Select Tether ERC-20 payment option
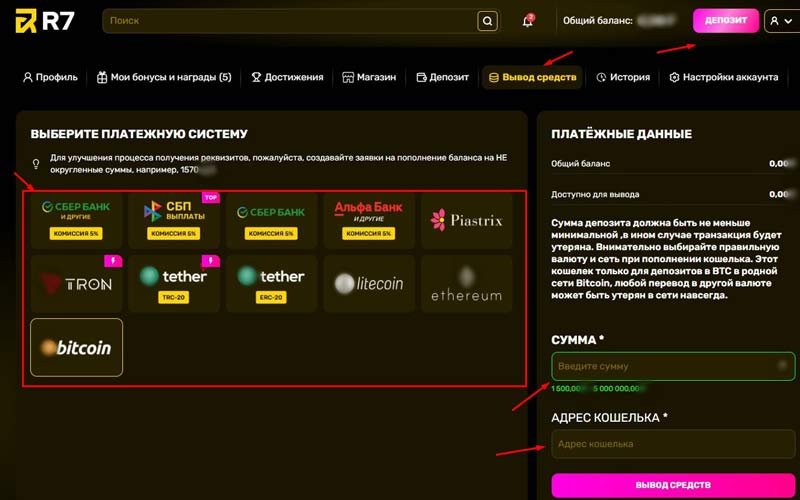The width and height of the screenshot is (800, 500). tap(271, 283)
